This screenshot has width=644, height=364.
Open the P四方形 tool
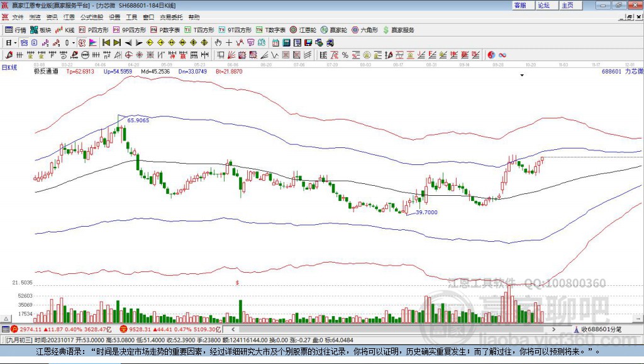click(94, 30)
